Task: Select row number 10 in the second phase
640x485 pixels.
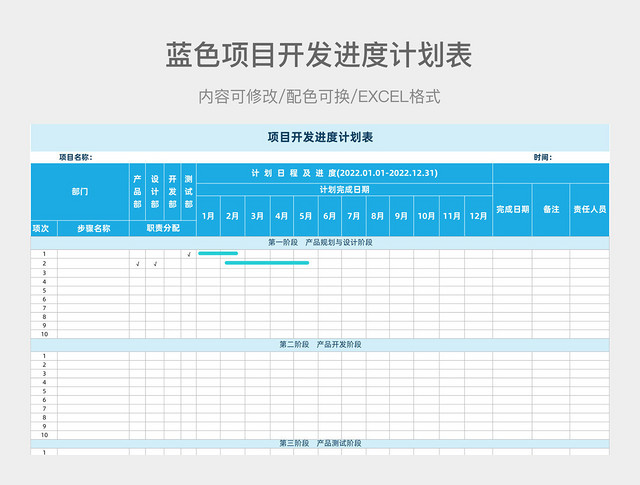Action: pyautogui.click(x=44, y=435)
